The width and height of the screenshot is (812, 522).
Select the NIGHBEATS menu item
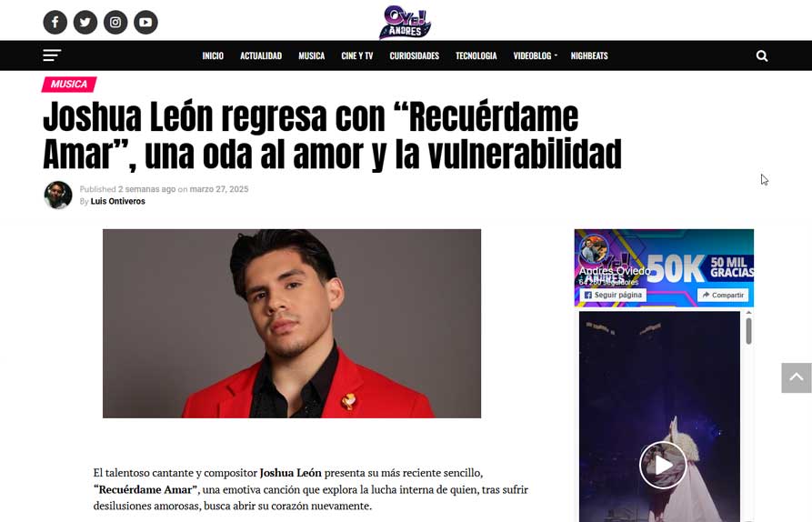coord(589,56)
